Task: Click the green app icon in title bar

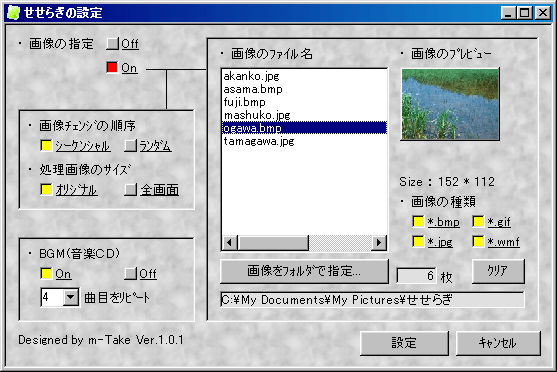Action: click(13, 13)
